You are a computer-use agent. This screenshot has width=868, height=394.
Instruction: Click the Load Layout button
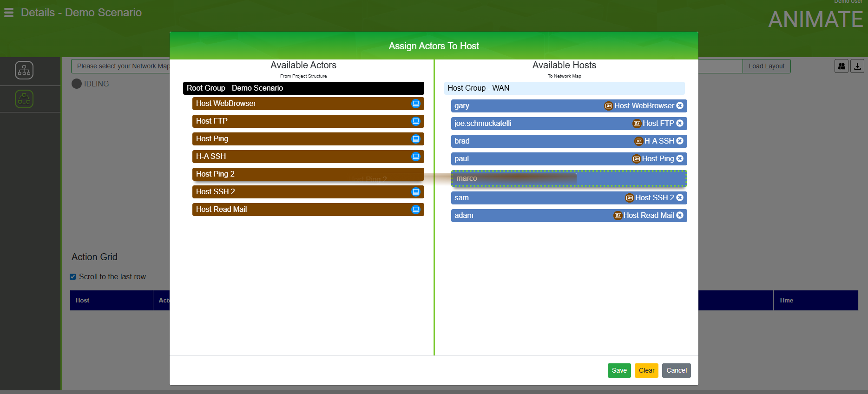[x=766, y=66]
